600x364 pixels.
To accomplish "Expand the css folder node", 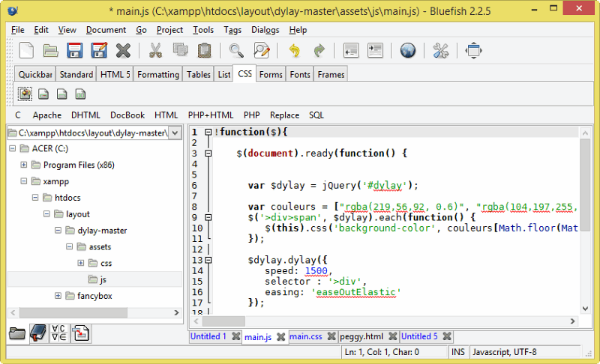I will pos(81,263).
